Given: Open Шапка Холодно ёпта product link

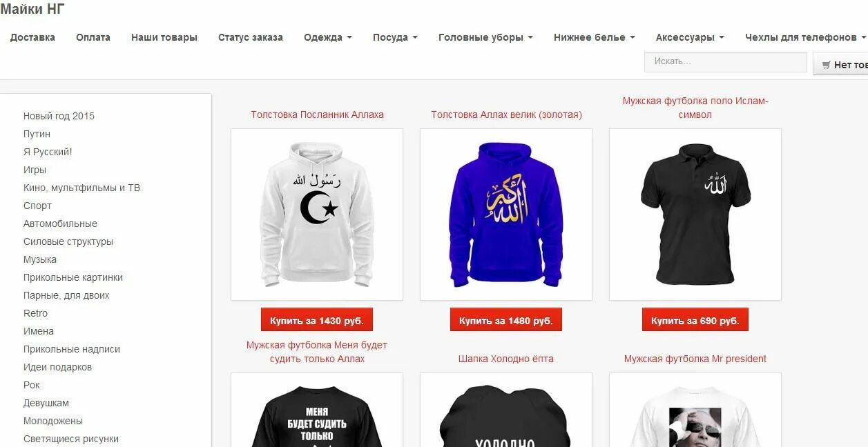Looking at the screenshot, I should click(506, 359).
